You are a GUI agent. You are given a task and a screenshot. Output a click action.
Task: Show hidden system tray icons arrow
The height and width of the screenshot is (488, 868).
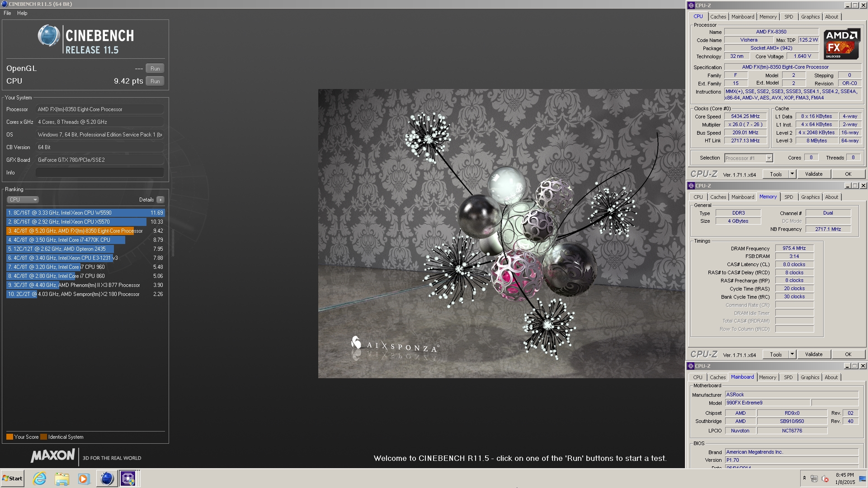coord(804,478)
